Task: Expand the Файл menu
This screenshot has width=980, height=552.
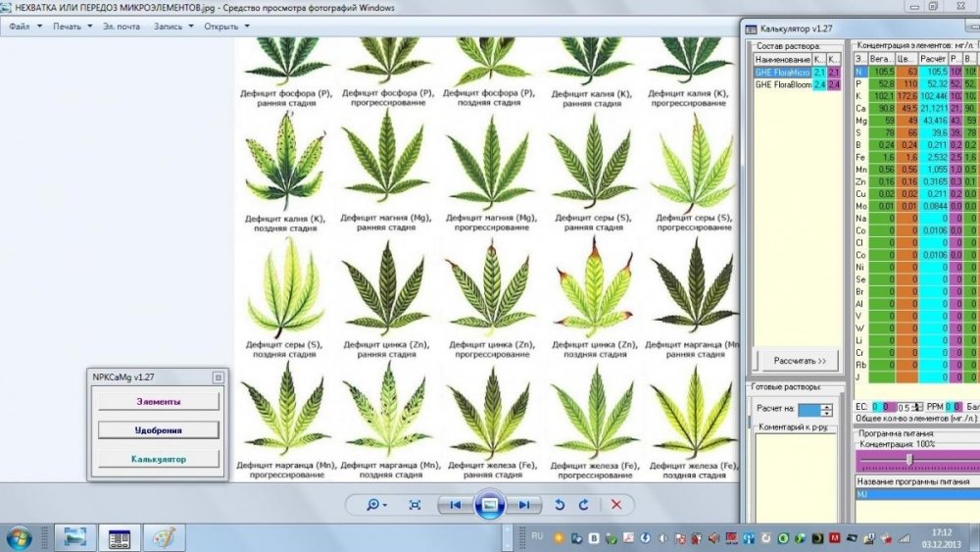Action: pos(25,26)
